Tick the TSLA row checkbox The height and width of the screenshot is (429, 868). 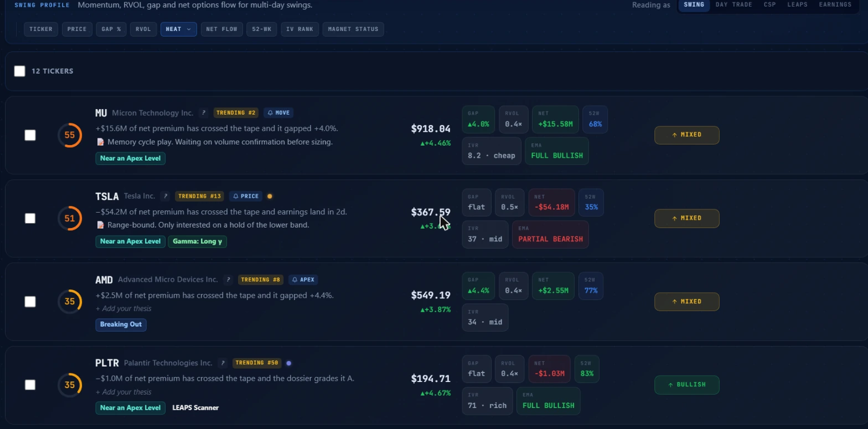(x=30, y=218)
